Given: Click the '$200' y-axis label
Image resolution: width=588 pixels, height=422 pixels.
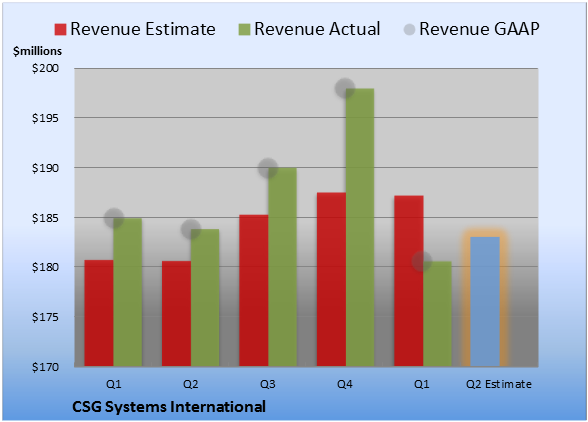Looking at the screenshot, I should coord(45,68).
